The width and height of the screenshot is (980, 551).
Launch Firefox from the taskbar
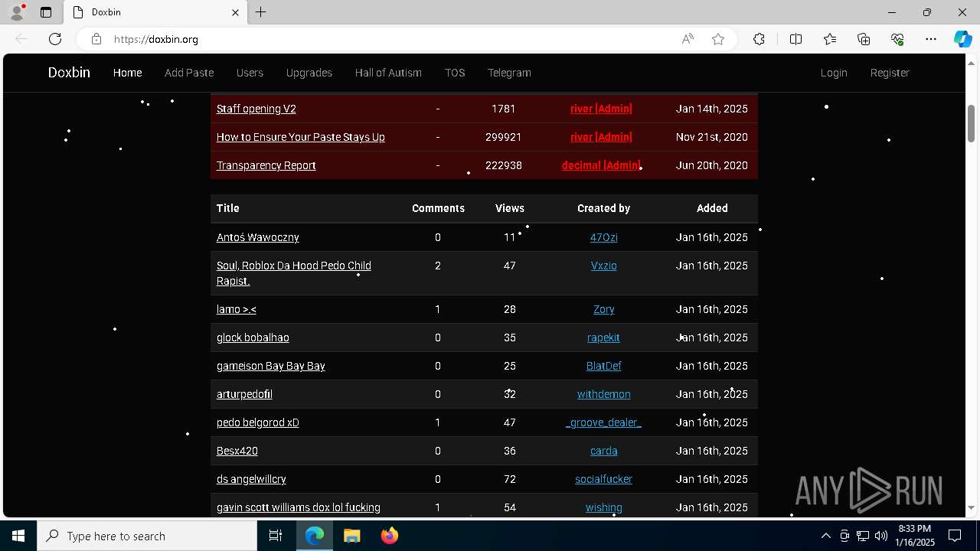click(x=389, y=536)
